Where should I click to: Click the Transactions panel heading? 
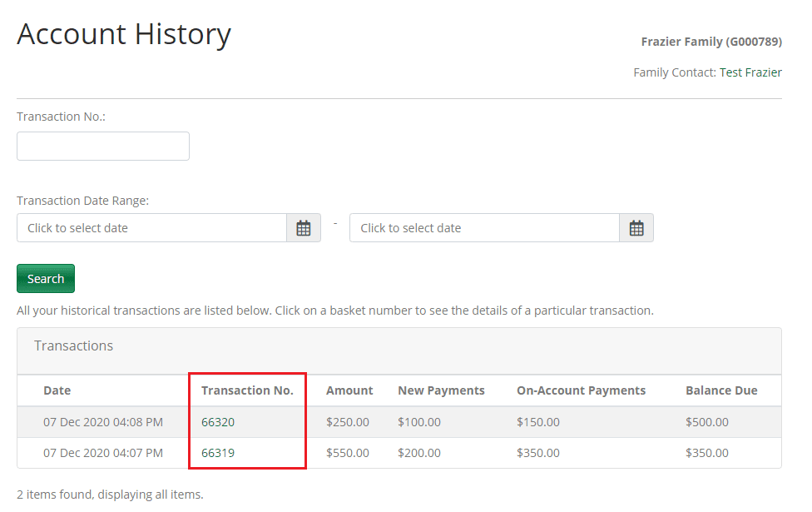74,345
